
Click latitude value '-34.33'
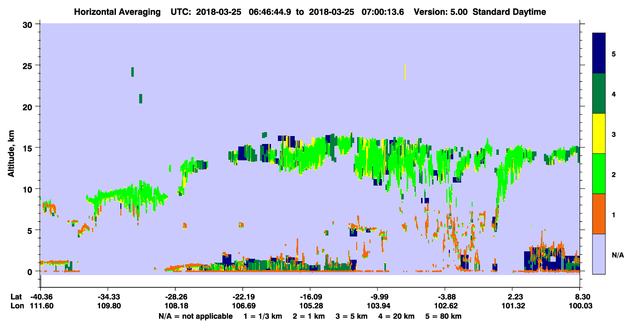point(107,296)
